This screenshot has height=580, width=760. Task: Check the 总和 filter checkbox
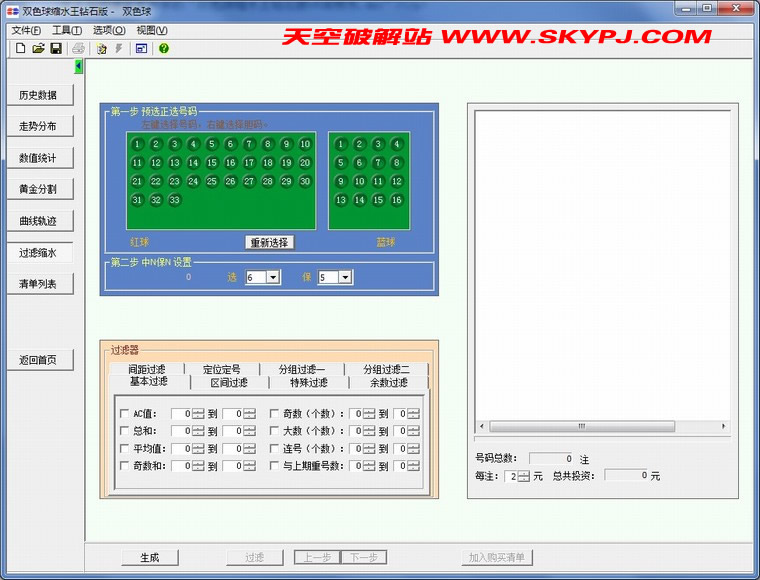tap(125, 431)
